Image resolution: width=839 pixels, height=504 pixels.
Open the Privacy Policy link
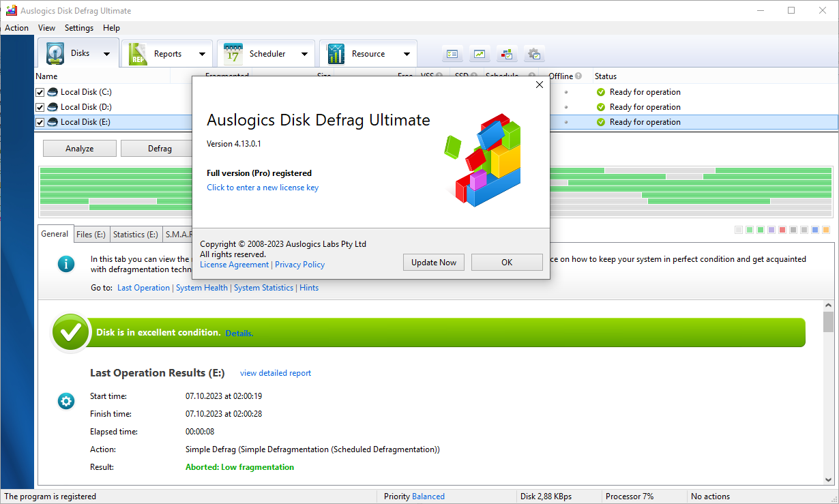pyautogui.click(x=299, y=265)
